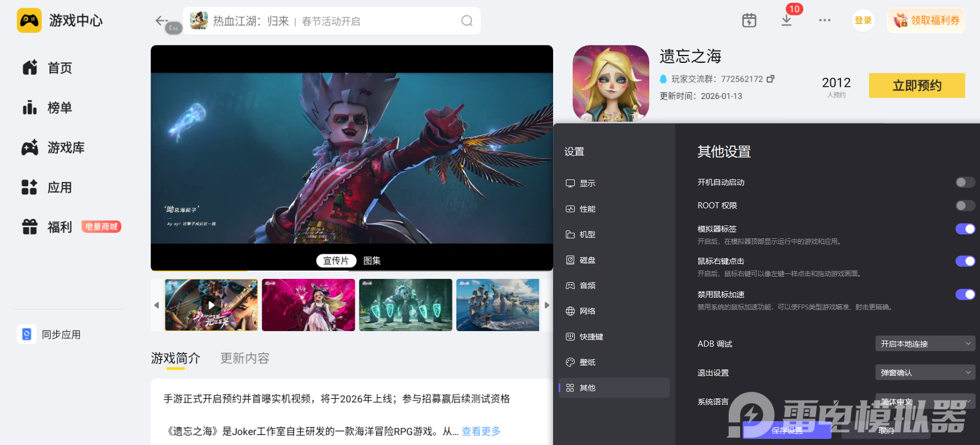Click the 登录 login button

point(863,21)
